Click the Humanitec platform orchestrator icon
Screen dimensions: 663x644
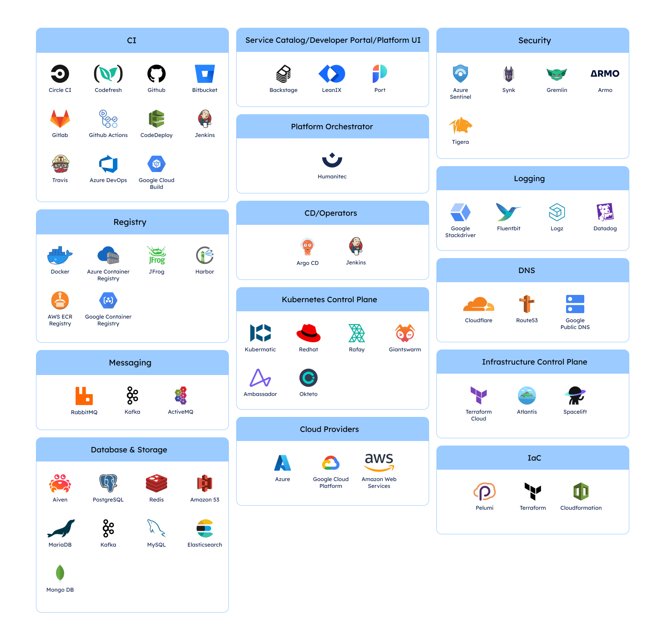click(x=332, y=160)
